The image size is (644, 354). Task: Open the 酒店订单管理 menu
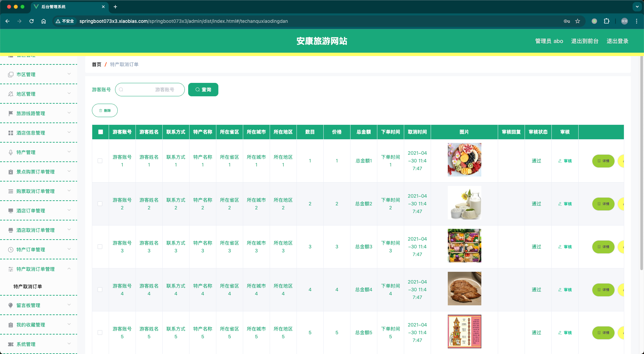[39, 211]
